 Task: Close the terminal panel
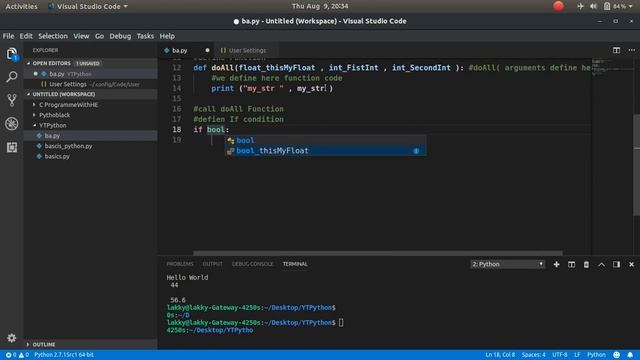(631, 264)
